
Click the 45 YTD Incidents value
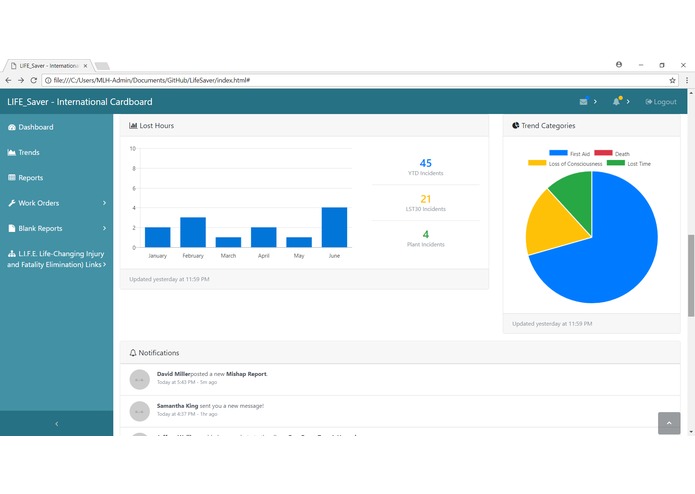[x=426, y=163]
